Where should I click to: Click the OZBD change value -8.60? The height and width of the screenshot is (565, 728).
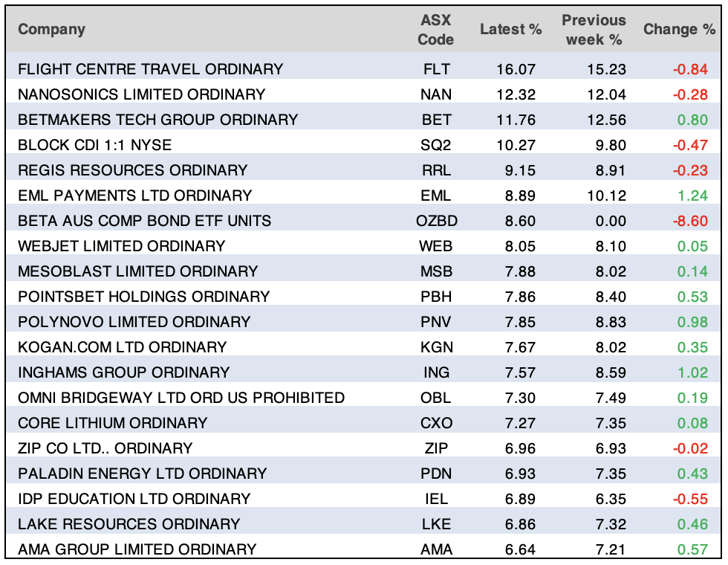[x=690, y=221]
